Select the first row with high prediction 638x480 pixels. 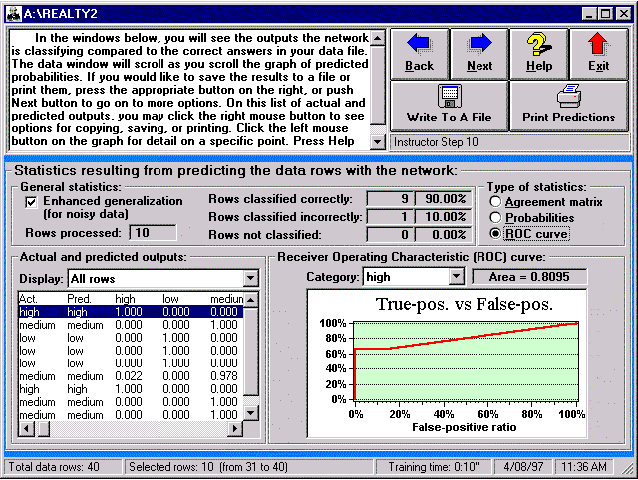point(130,312)
